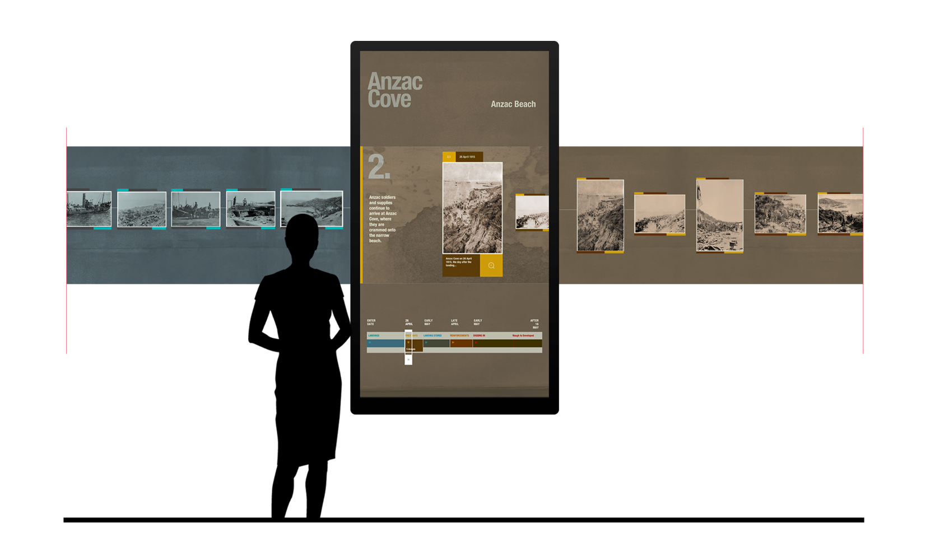The height and width of the screenshot is (560, 930).
Task: Expand the 5 images stack on the timeline
Action: point(410,349)
